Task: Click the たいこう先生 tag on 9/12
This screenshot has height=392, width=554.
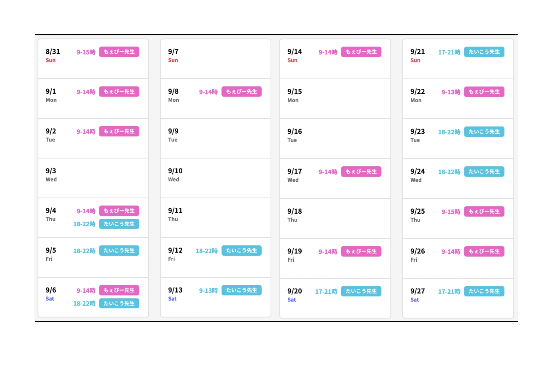Action: tap(241, 251)
